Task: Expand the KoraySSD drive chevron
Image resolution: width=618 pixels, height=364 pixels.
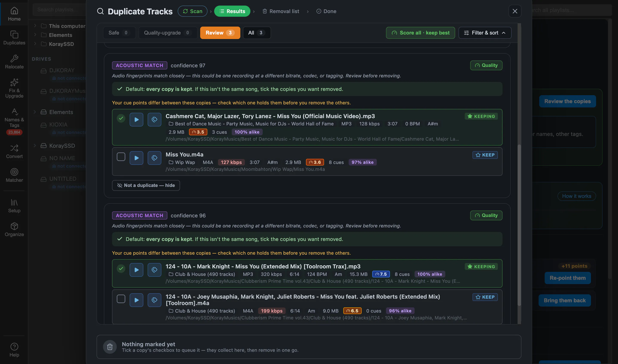Action: 35,146
